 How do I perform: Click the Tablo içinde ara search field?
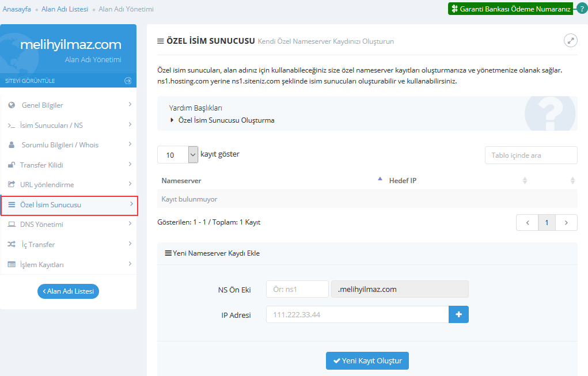[530, 155]
